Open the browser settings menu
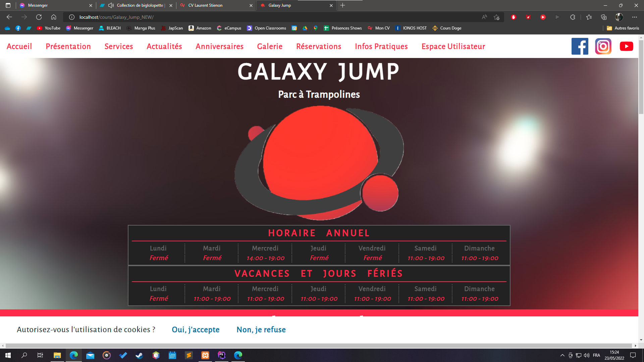This screenshot has height=362, width=644. click(x=635, y=17)
